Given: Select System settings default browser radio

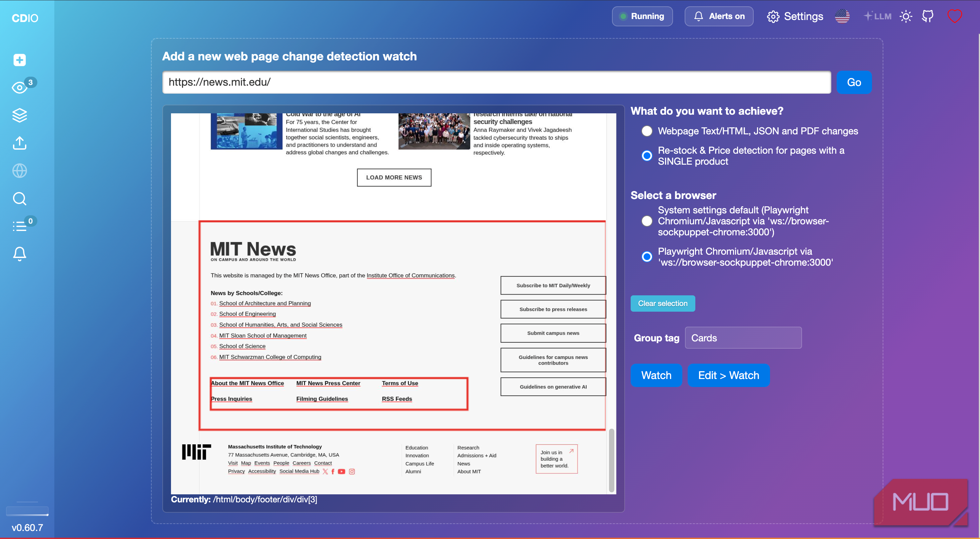Looking at the screenshot, I should 647,221.
